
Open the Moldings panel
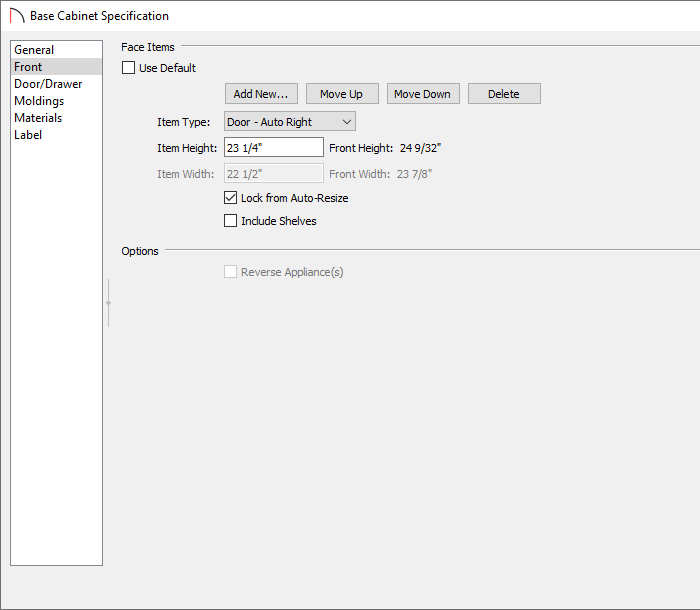pyautogui.click(x=56, y=100)
